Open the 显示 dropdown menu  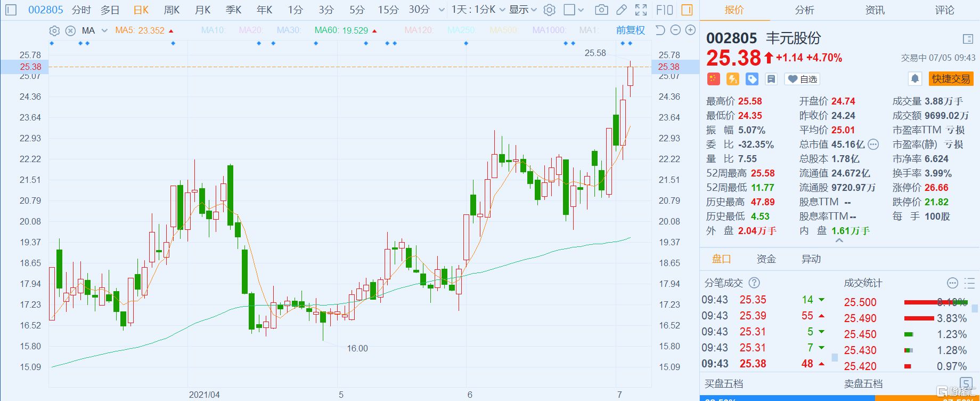point(523,10)
